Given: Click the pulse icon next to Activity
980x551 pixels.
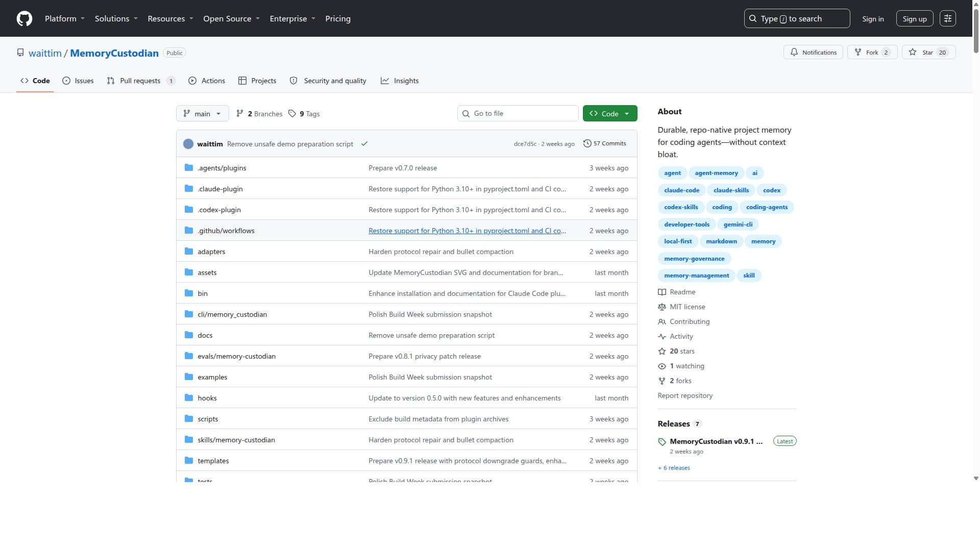Looking at the screenshot, I should (662, 337).
